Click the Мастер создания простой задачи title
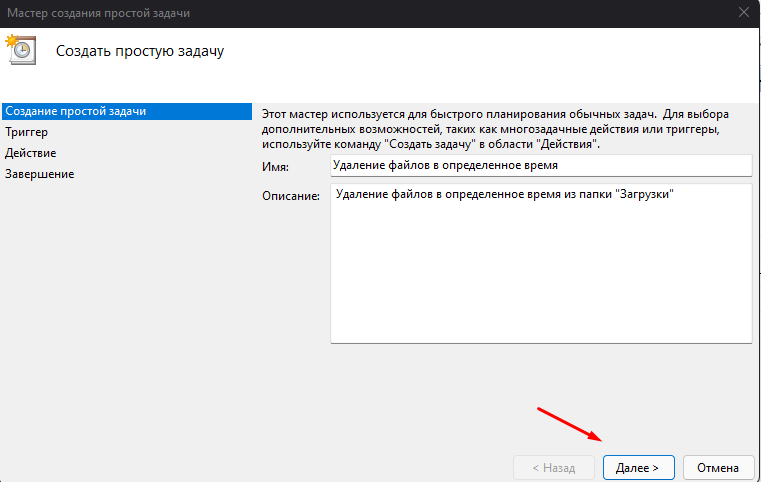Screen dimensions: 761x482 click(x=99, y=13)
